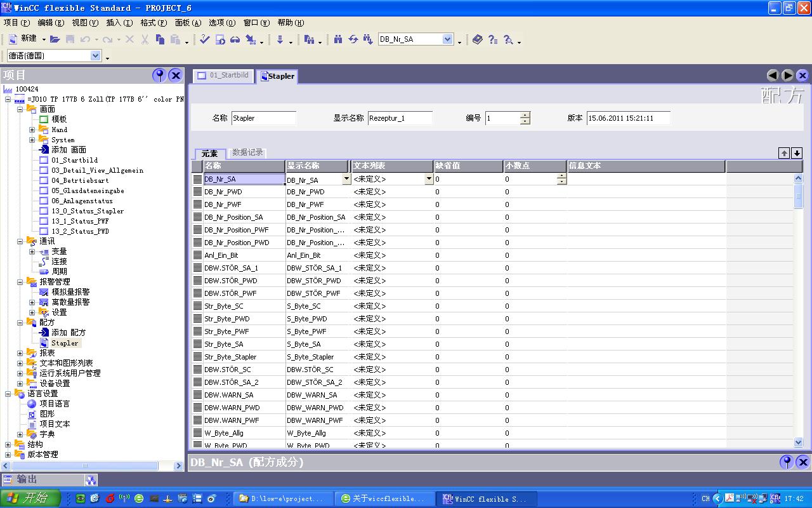This screenshot has height=508, width=812.
Task: Open the 插入(I) menu
Action: pyautogui.click(x=119, y=23)
